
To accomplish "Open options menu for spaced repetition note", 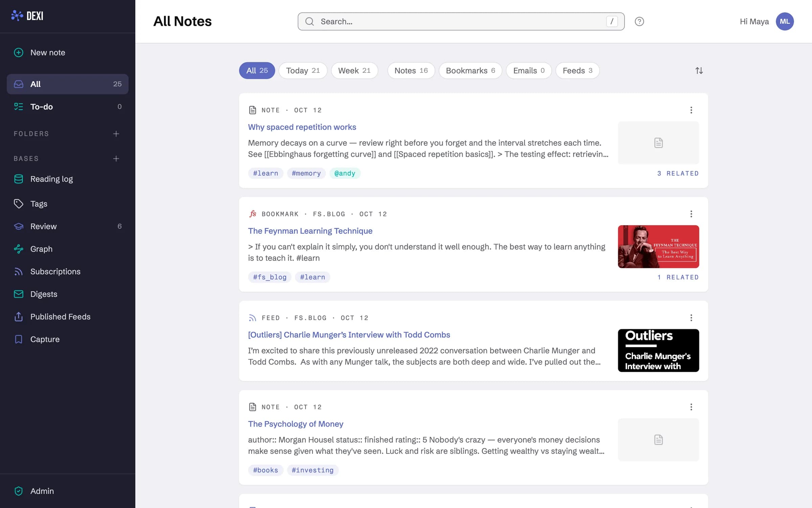I will click(x=691, y=110).
